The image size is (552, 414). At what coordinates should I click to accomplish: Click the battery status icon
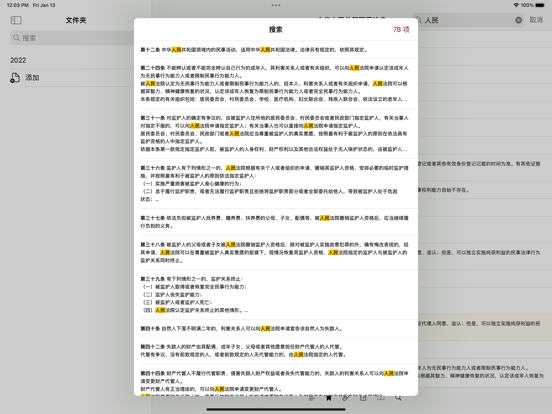[540, 5]
